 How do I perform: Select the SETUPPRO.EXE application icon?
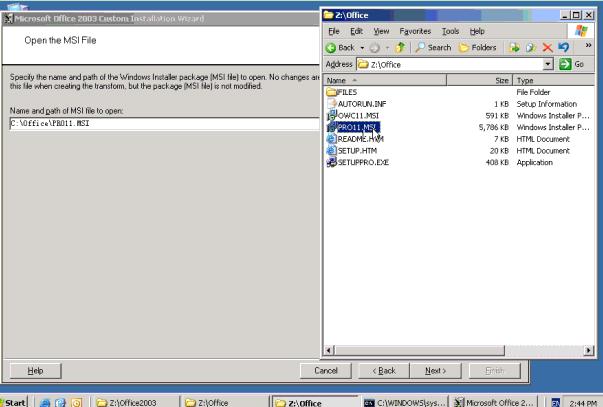pos(331,162)
